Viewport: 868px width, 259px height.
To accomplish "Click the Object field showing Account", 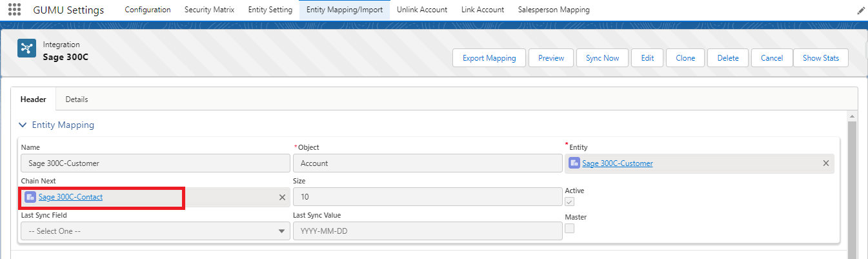I will [x=427, y=163].
